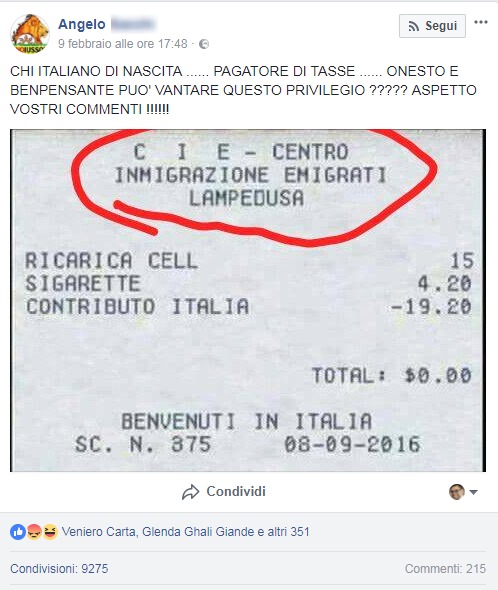Click the laughing face reaction icon
The height and width of the screenshot is (590, 498).
(50, 532)
